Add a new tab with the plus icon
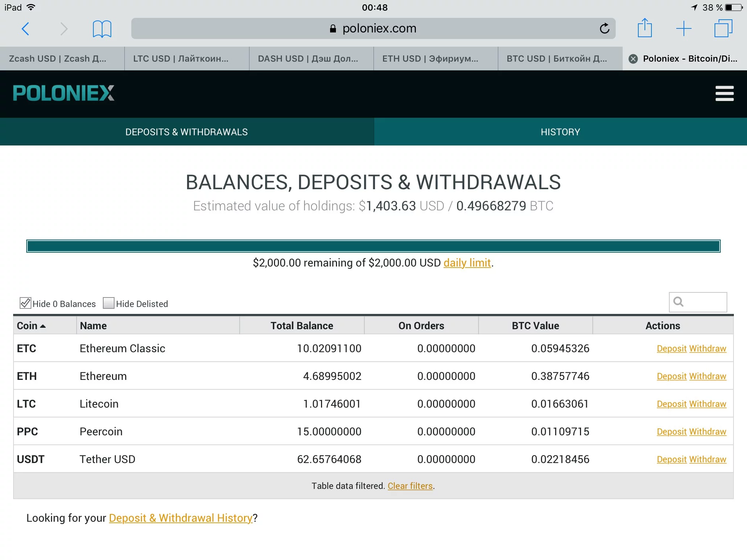This screenshot has width=747, height=560. coord(684,28)
